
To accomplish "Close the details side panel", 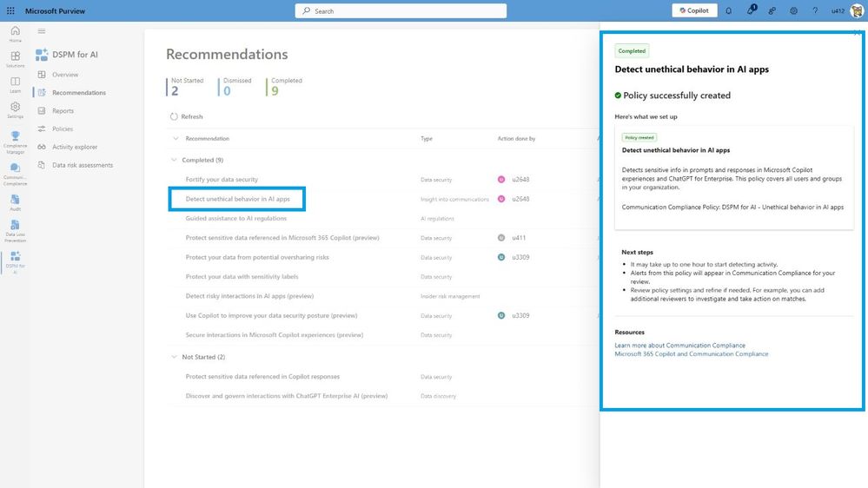I will (857, 33).
